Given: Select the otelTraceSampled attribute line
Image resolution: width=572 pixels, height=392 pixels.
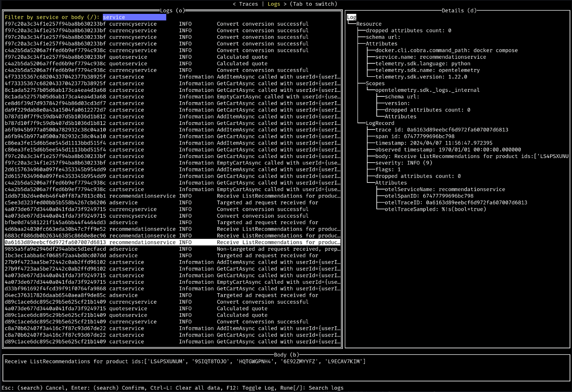Looking at the screenshot, I should pyautogui.click(x=435, y=209).
